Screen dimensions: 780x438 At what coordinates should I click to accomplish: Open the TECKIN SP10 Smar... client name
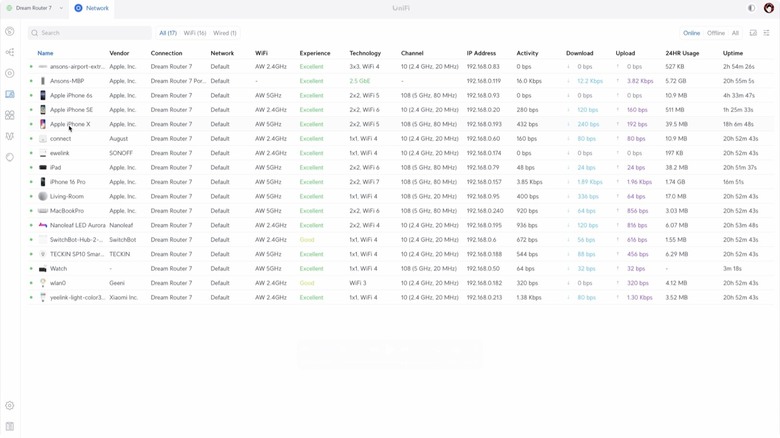point(77,254)
